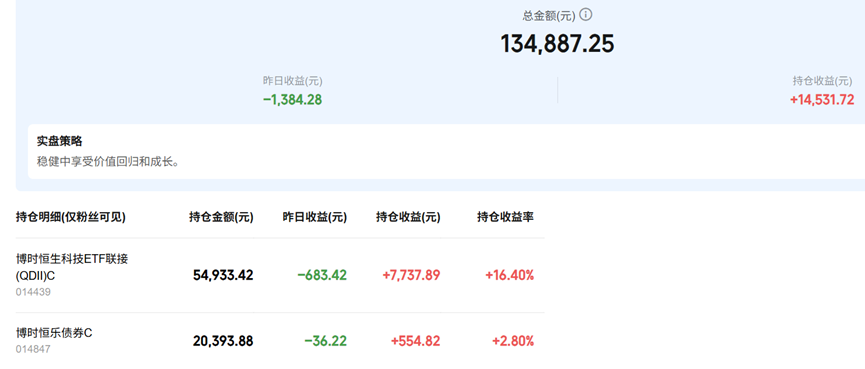Click strategy description 稳健中享受价值回归和成长

[108, 162]
